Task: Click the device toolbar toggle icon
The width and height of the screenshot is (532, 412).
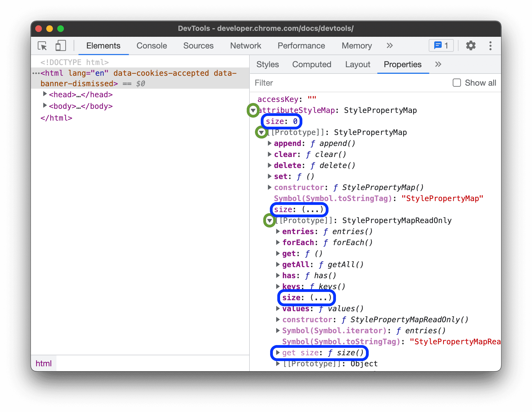Action: pos(61,46)
